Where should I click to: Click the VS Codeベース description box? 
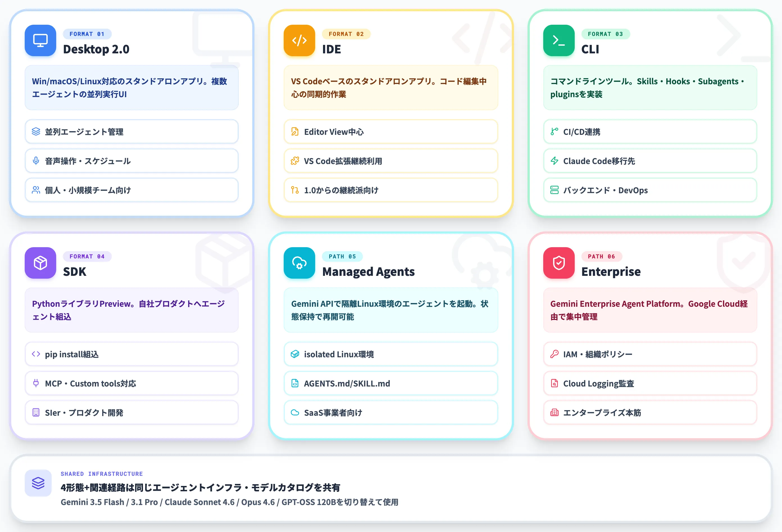click(391, 88)
